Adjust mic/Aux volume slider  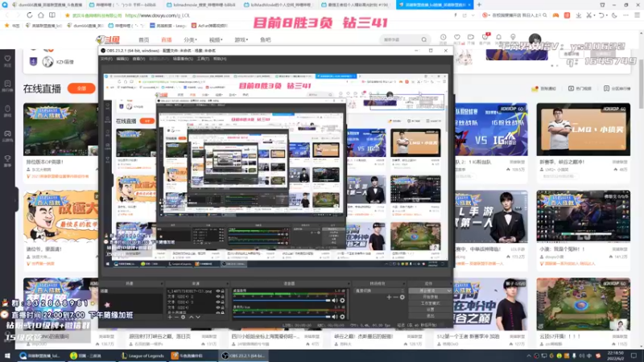tap(281, 316)
